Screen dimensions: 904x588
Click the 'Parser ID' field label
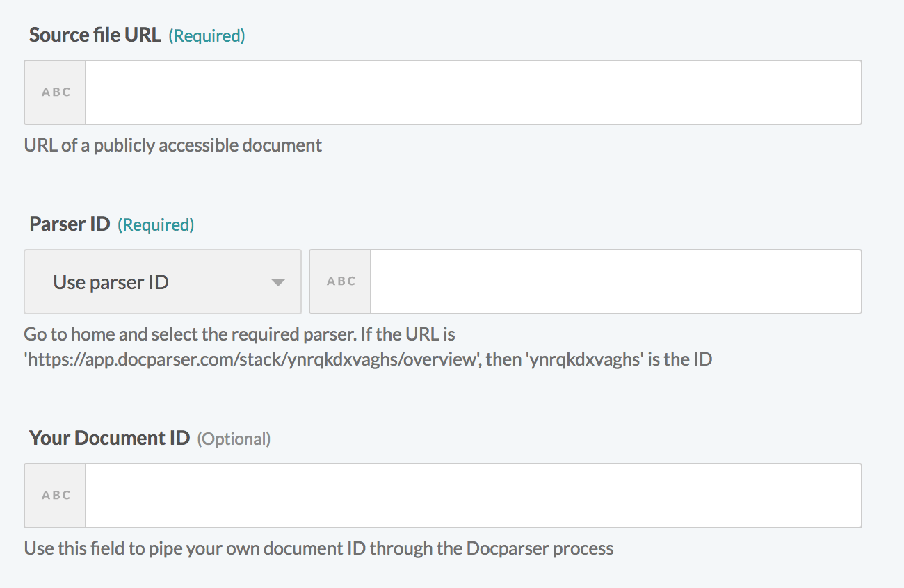coord(70,224)
